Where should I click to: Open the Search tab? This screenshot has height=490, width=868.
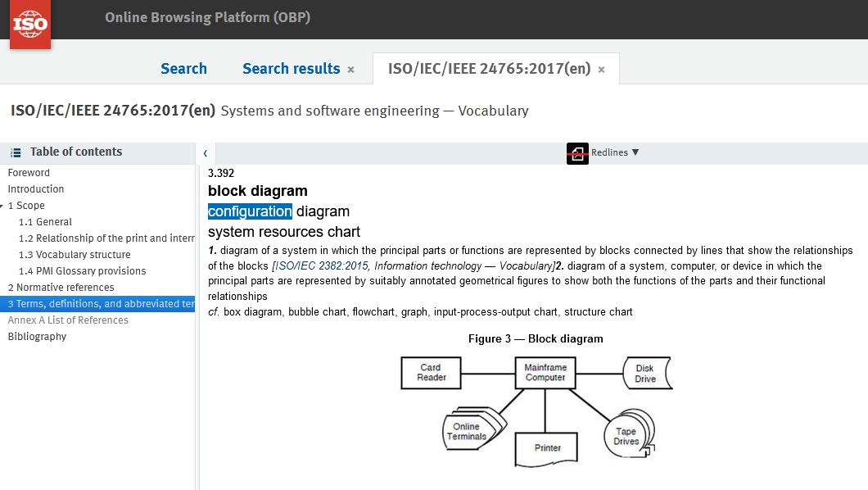click(183, 69)
